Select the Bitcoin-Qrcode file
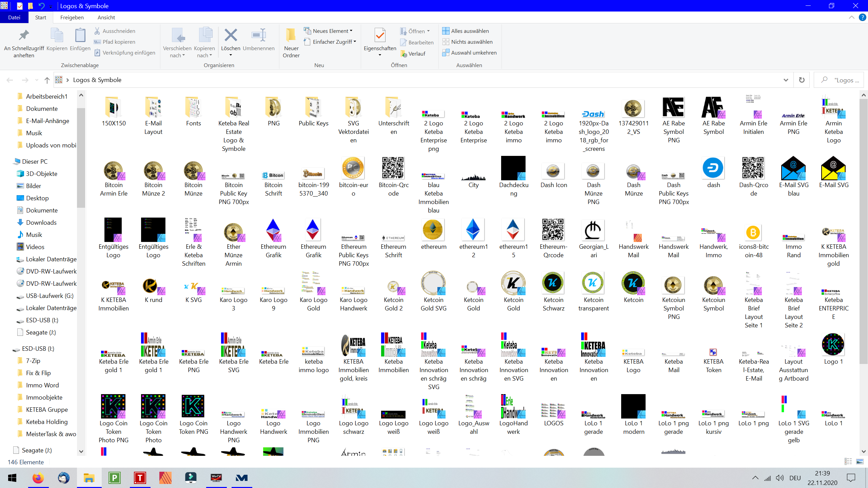868x488 pixels. pos(393,177)
